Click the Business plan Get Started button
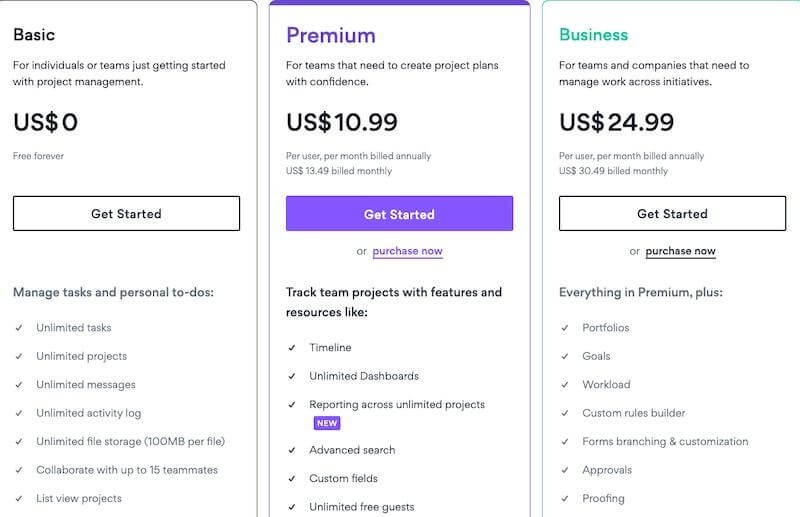Viewport: 800px width, 517px height. [672, 214]
